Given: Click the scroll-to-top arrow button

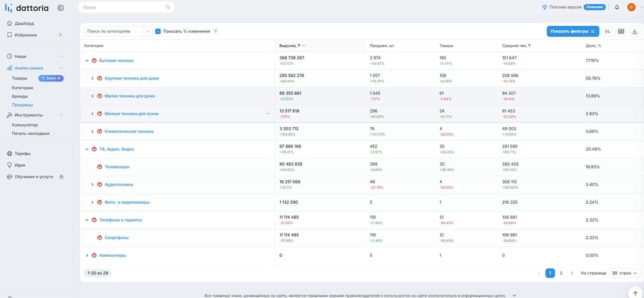Looking at the screenshot, I should (x=635, y=294).
